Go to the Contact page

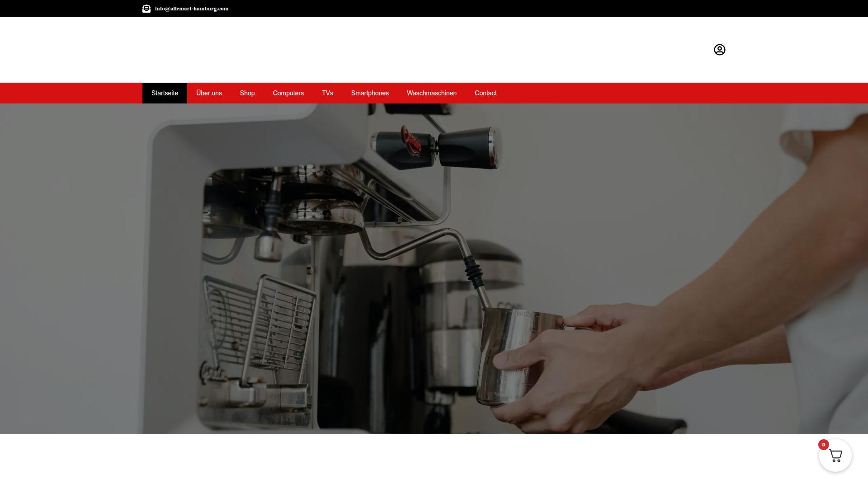486,93
